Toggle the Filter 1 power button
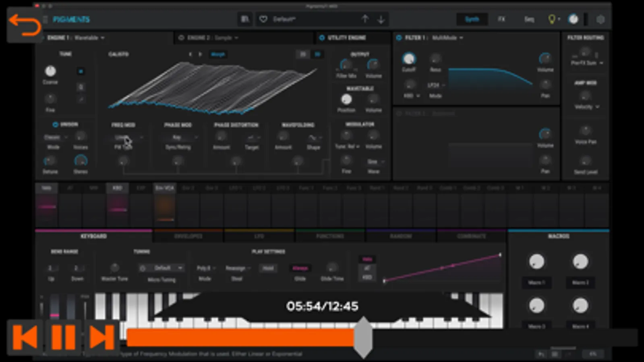The width and height of the screenshot is (644, 362). [399, 38]
